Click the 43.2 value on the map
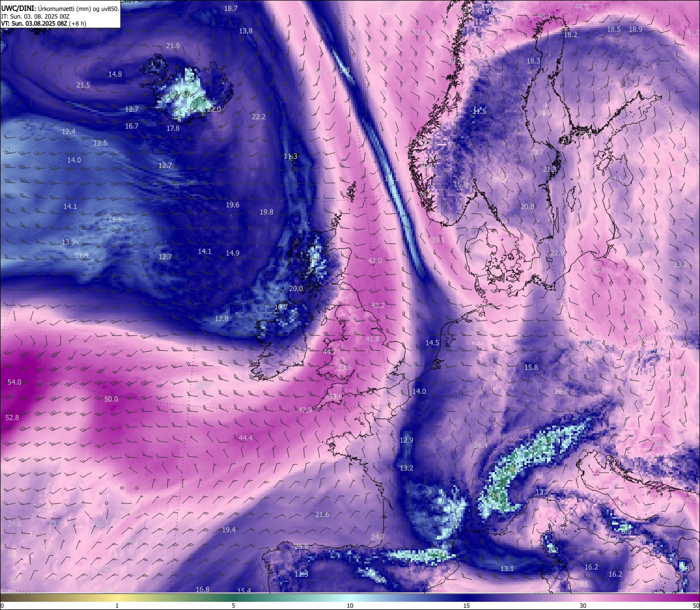700x610 pixels. point(378,305)
